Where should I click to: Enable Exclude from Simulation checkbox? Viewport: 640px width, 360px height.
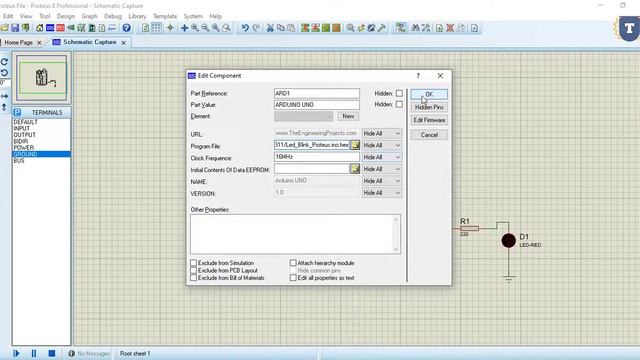tap(193, 263)
